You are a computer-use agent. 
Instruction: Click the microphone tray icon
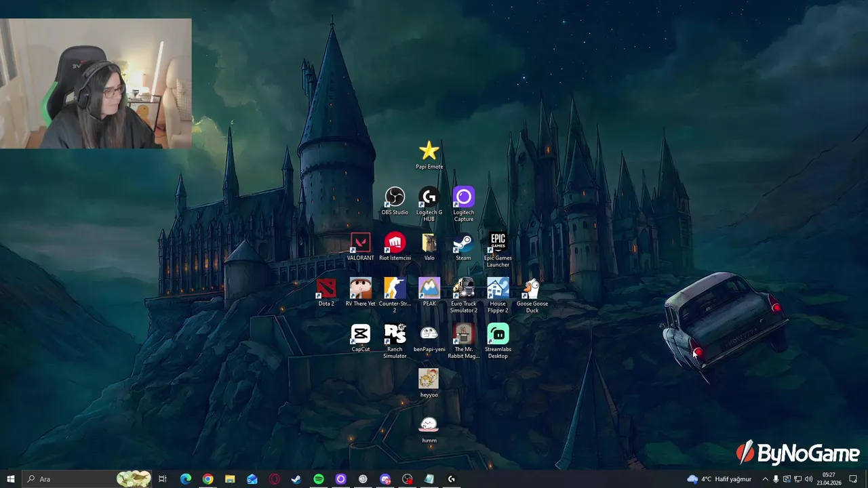pos(776,479)
